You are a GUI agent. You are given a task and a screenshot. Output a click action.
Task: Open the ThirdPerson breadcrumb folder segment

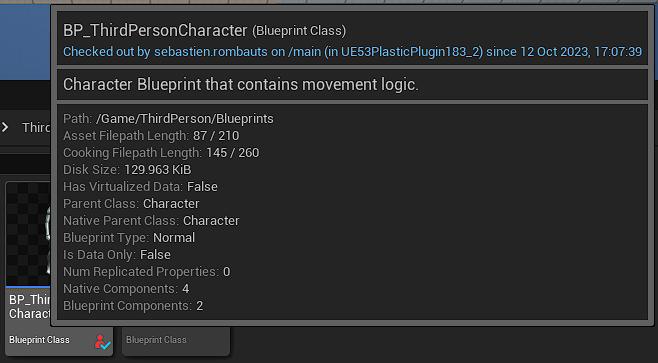(x=36, y=127)
